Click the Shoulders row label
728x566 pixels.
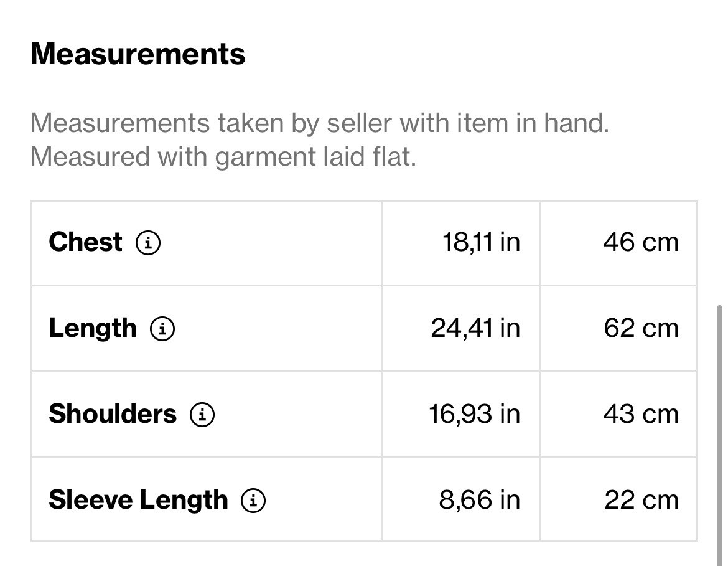click(x=113, y=414)
